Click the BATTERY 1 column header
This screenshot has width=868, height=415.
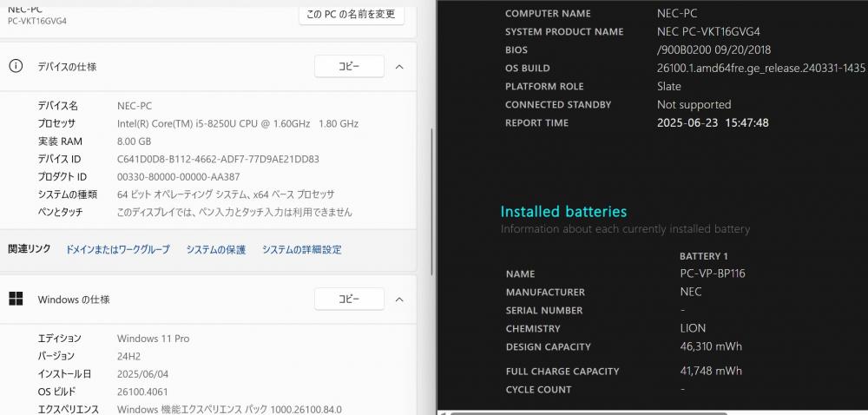click(x=704, y=256)
